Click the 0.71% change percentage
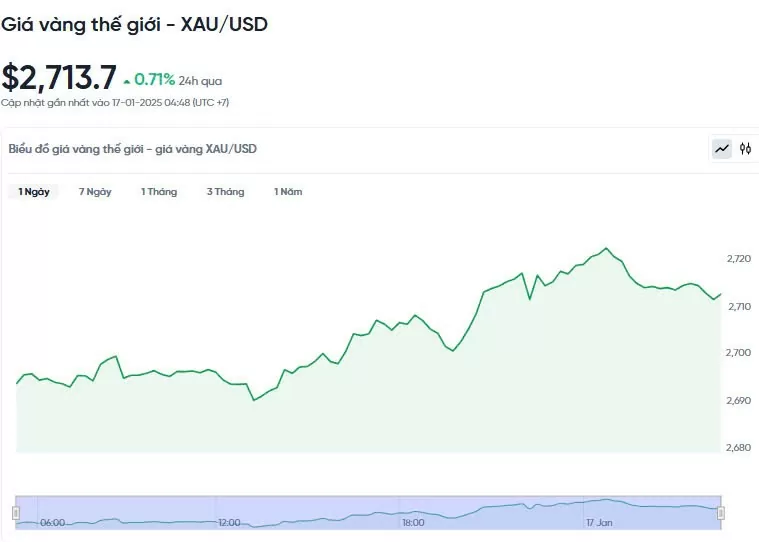The height and width of the screenshot is (542, 759). 155,80
